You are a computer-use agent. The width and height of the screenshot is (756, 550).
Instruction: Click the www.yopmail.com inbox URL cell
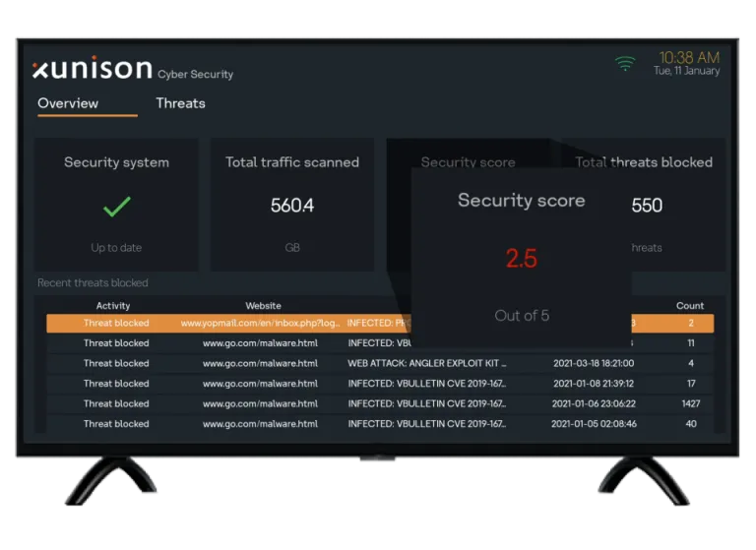(260, 324)
